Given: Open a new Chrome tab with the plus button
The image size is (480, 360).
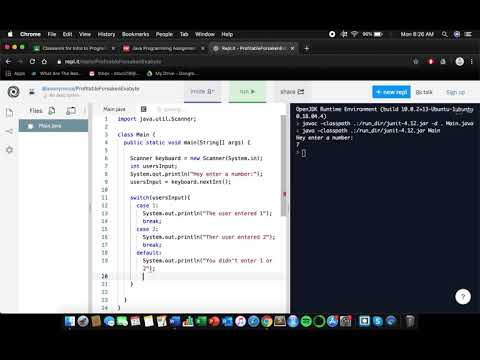Looking at the screenshot, I should point(307,48).
